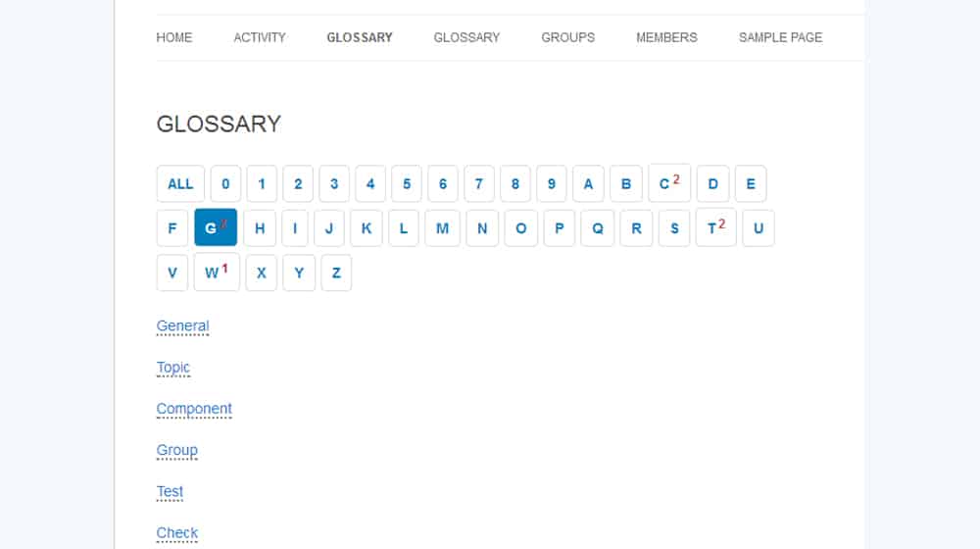
Task: Filter glossary by letter W
Action: 217,272
